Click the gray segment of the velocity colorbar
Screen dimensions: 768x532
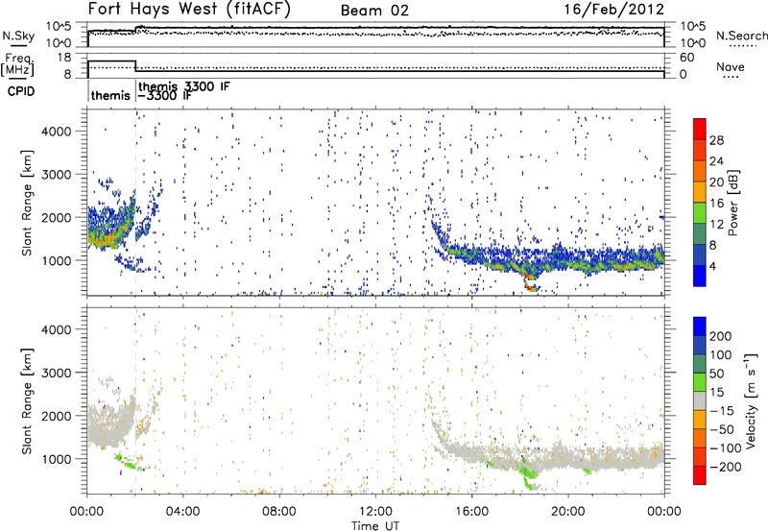700,400
